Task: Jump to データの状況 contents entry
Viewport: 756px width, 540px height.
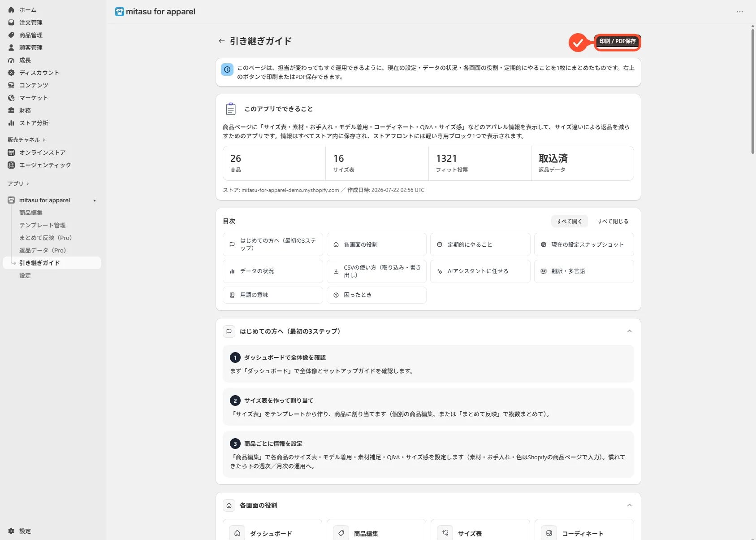Action: click(272, 271)
